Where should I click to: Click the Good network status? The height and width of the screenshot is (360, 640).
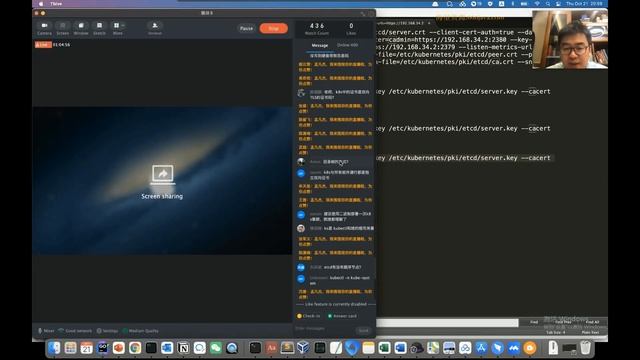pos(75,331)
